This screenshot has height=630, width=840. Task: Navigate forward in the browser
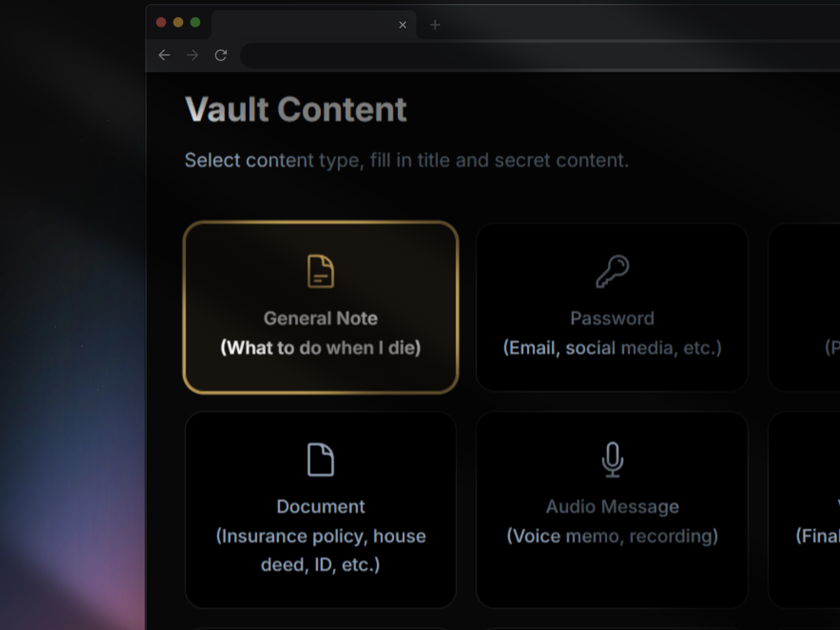pyautogui.click(x=192, y=55)
